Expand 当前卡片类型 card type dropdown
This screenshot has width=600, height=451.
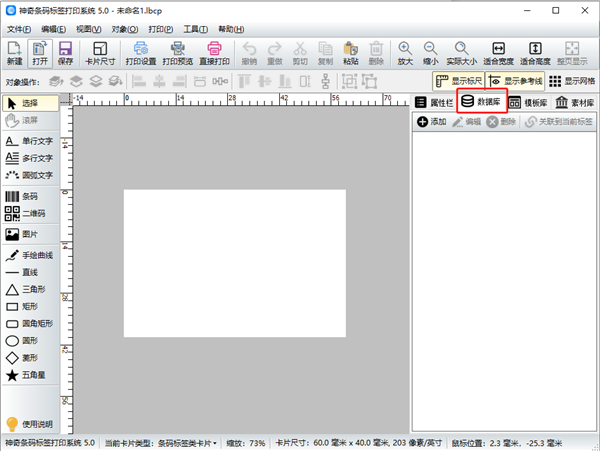[161, 443]
